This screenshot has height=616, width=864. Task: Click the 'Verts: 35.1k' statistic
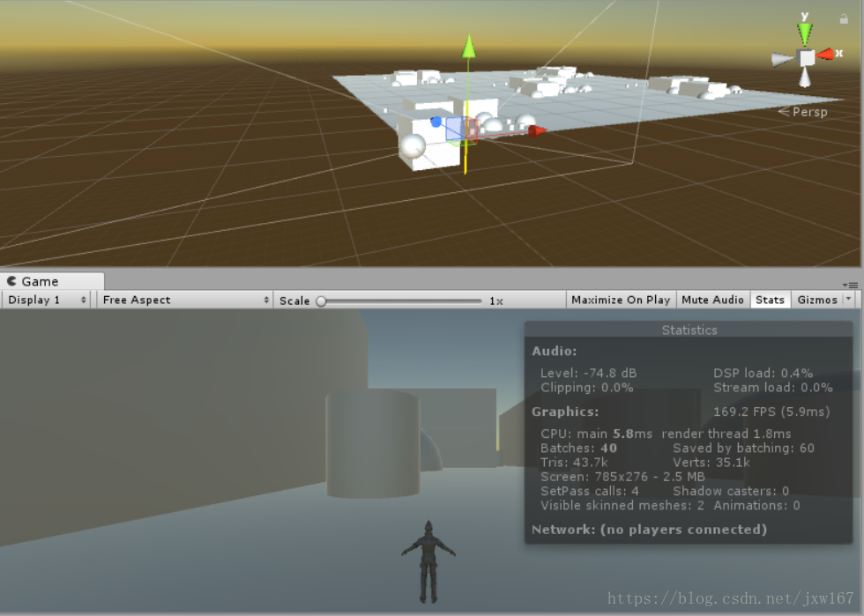pos(711,463)
